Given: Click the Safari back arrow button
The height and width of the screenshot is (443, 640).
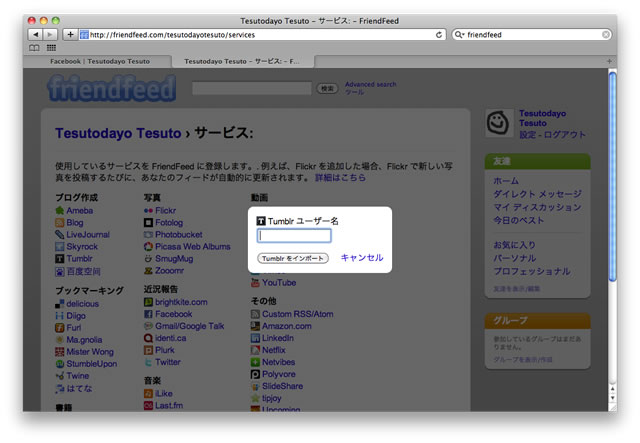Looking at the screenshot, I should pos(36,35).
